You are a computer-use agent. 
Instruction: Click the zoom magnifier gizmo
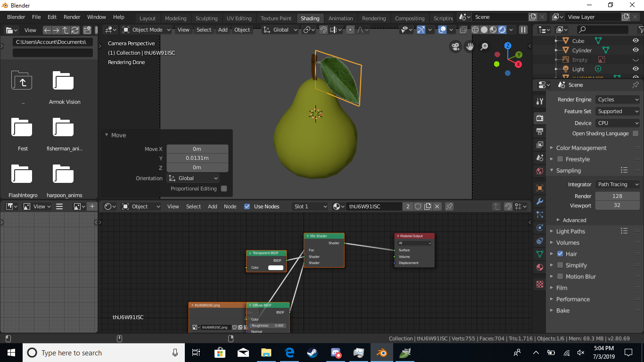pos(484,46)
